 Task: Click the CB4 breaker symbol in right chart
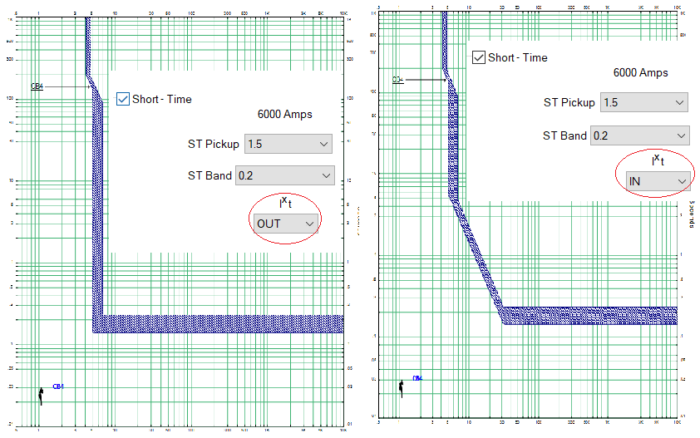(x=401, y=388)
